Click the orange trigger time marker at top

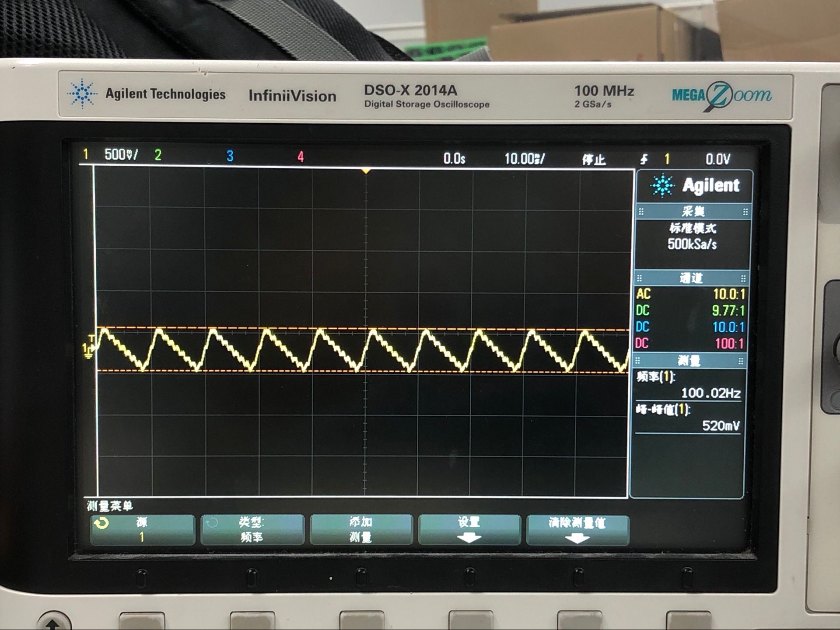tap(366, 171)
